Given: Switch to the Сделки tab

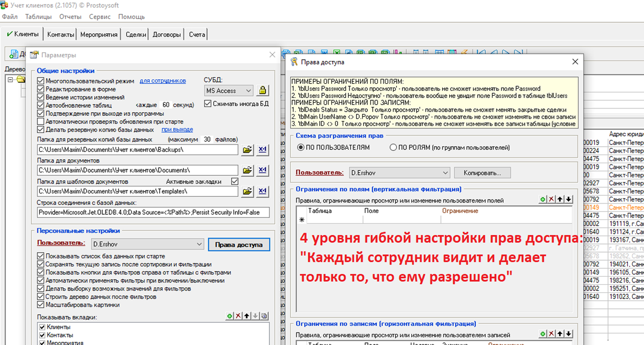Looking at the screenshot, I should 136,35.
